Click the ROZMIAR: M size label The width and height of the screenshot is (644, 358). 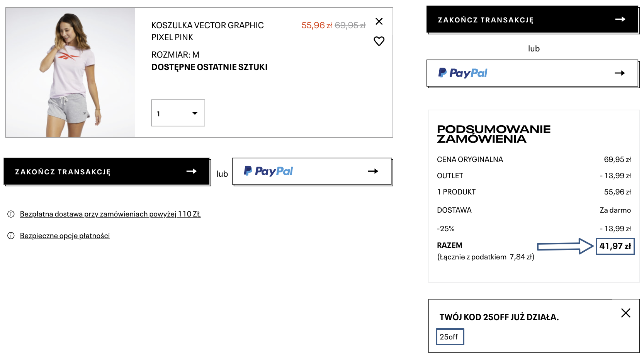[175, 55]
